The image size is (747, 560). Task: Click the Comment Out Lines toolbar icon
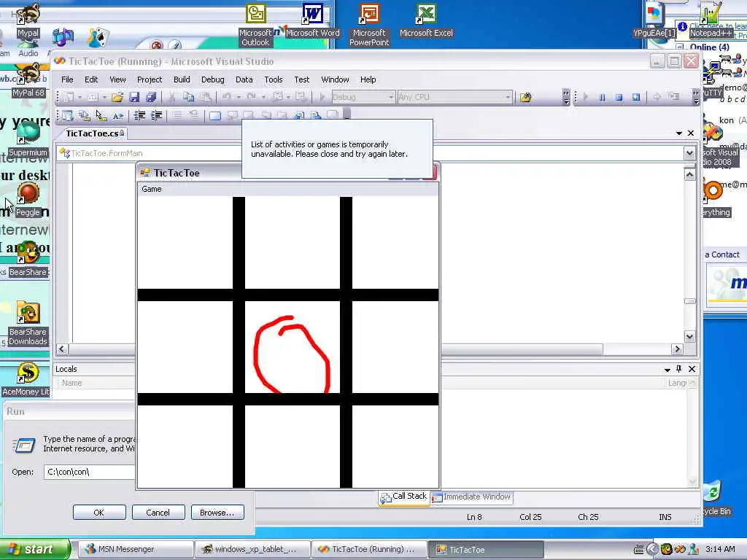(177, 115)
